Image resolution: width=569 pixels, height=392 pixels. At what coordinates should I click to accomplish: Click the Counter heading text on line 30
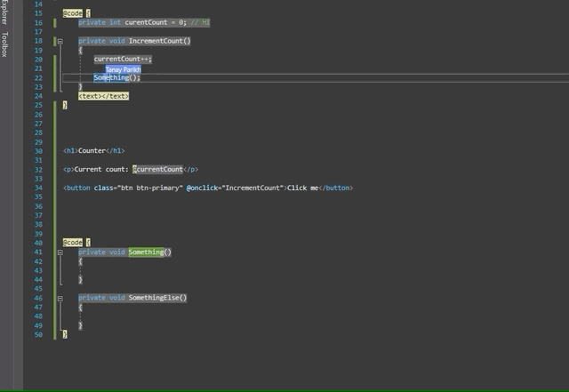92,150
